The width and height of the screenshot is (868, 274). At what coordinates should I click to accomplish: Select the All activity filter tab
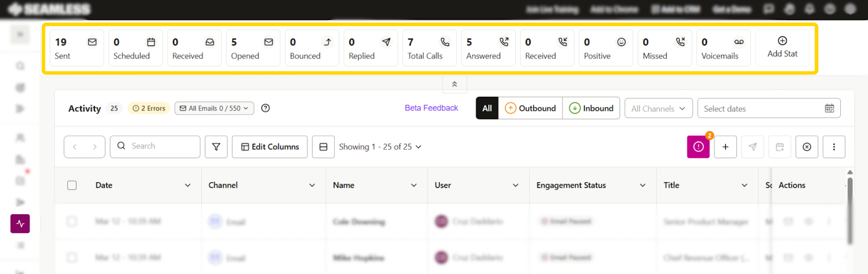point(487,108)
